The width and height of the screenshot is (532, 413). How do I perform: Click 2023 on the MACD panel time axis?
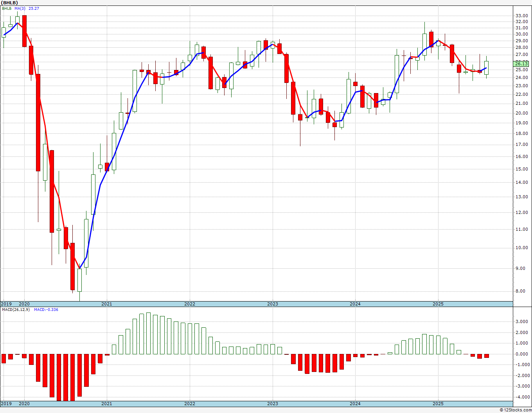click(x=273, y=404)
